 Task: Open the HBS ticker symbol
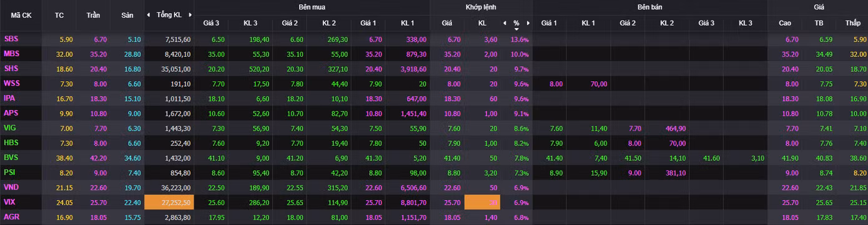click(11, 143)
